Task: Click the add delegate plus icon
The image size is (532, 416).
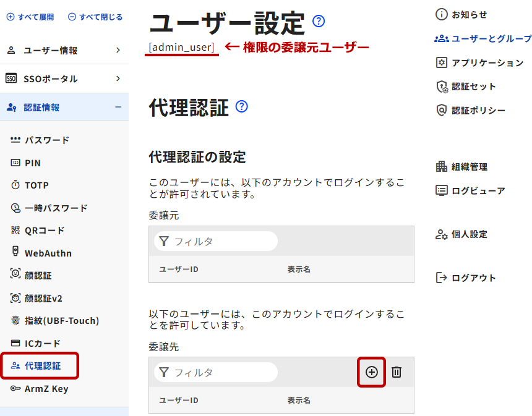Action: 371,372
